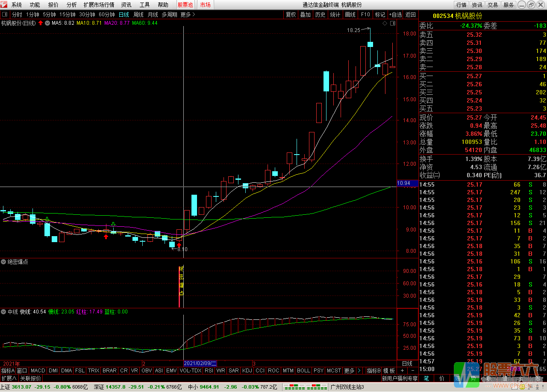
Task: Select the KDJ indicator tab
Action: coord(247,370)
